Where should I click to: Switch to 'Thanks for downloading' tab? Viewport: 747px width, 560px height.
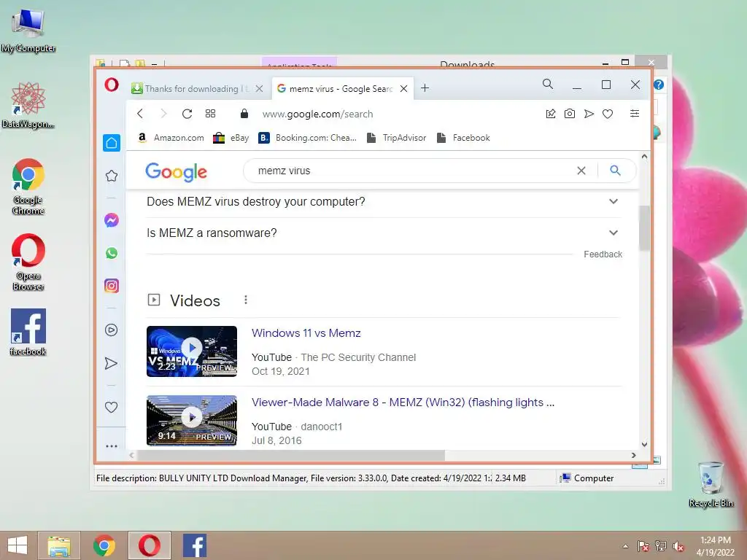pyautogui.click(x=197, y=88)
